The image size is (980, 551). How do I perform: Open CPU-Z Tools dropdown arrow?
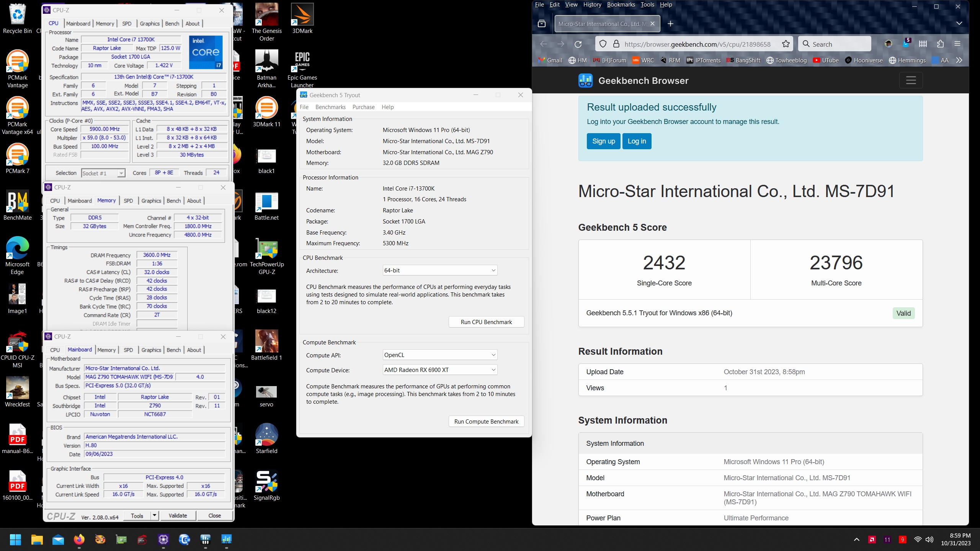pyautogui.click(x=154, y=515)
